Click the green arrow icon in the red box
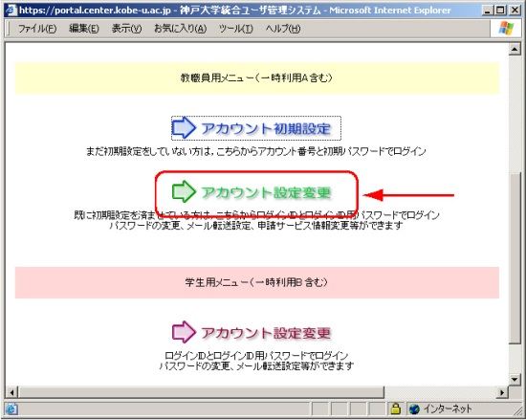This screenshot has width=526, height=420. tap(184, 191)
